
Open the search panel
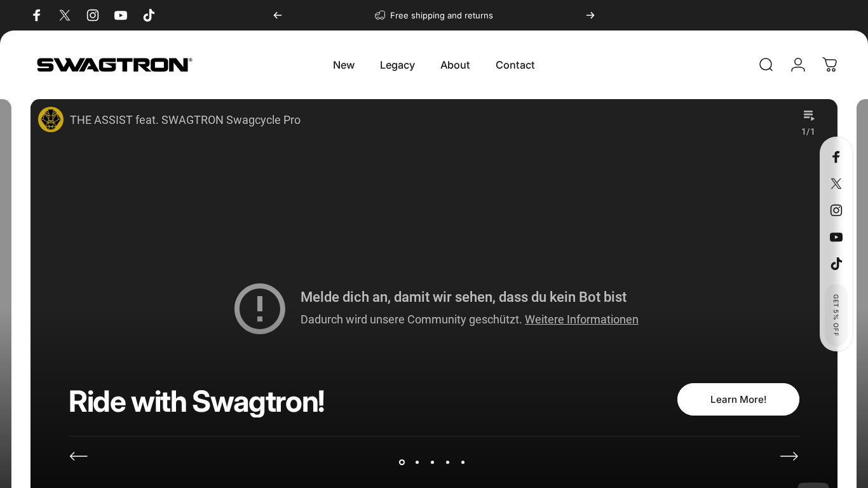point(766,64)
